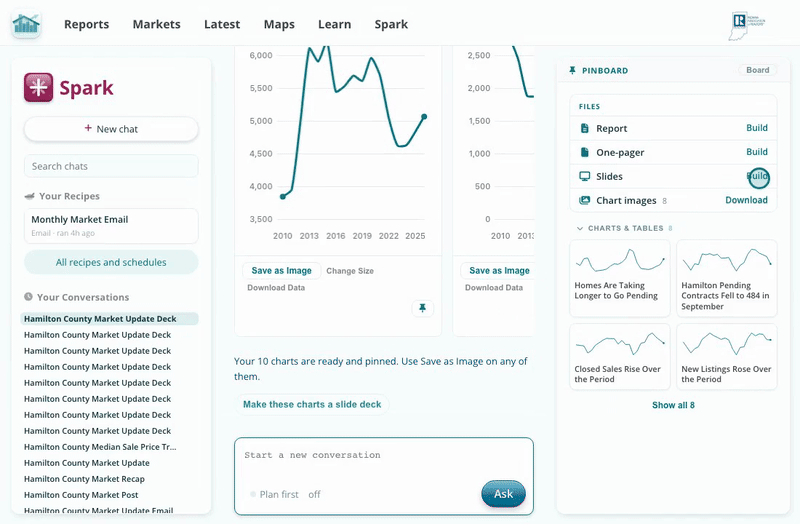The height and width of the screenshot is (524, 800).
Task: Open Hamilton Pending Contracts Fell to 484 chart
Action: click(x=727, y=278)
